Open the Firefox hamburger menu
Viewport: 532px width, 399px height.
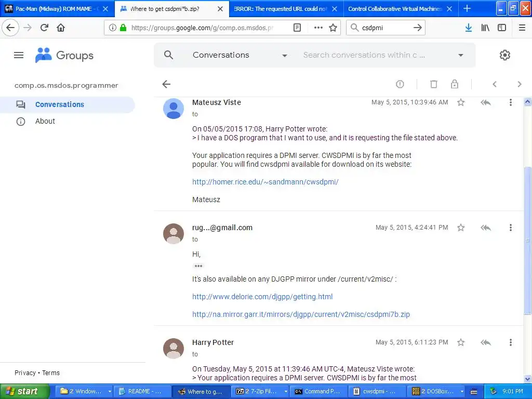pyautogui.click(x=522, y=28)
